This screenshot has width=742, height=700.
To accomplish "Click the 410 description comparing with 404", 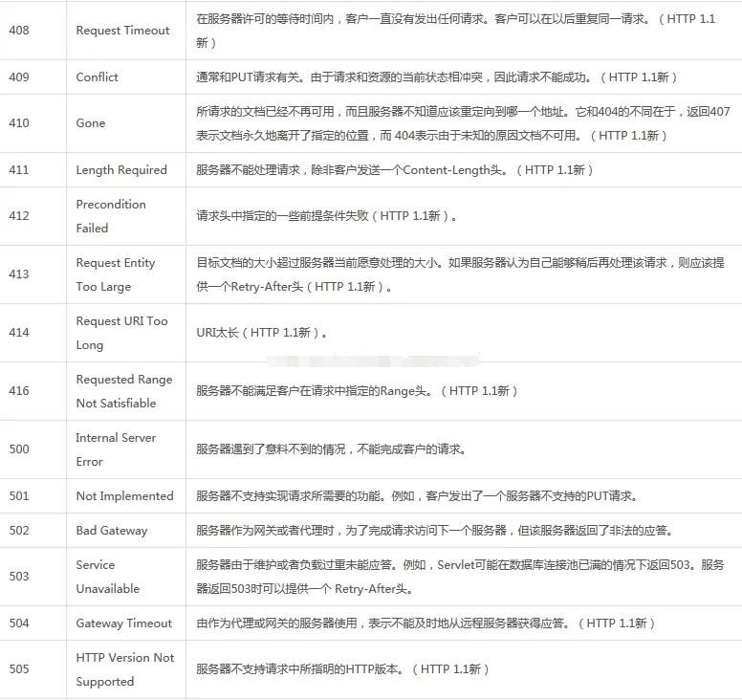I will point(464,123).
